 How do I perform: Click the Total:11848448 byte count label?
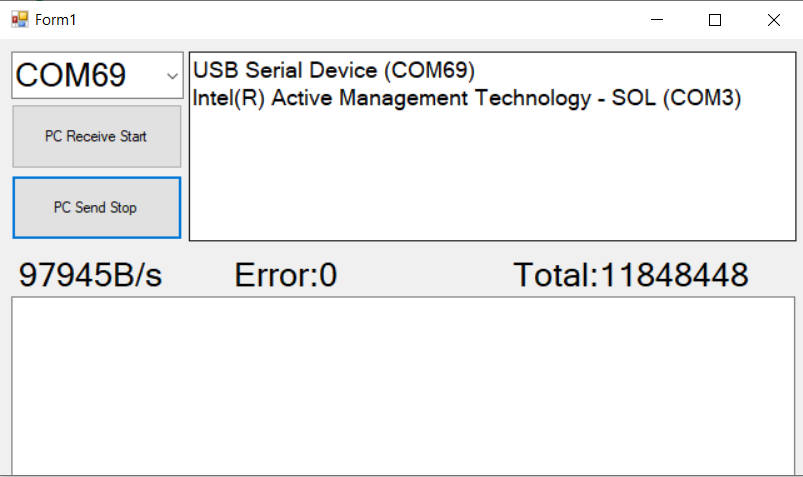(x=631, y=275)
